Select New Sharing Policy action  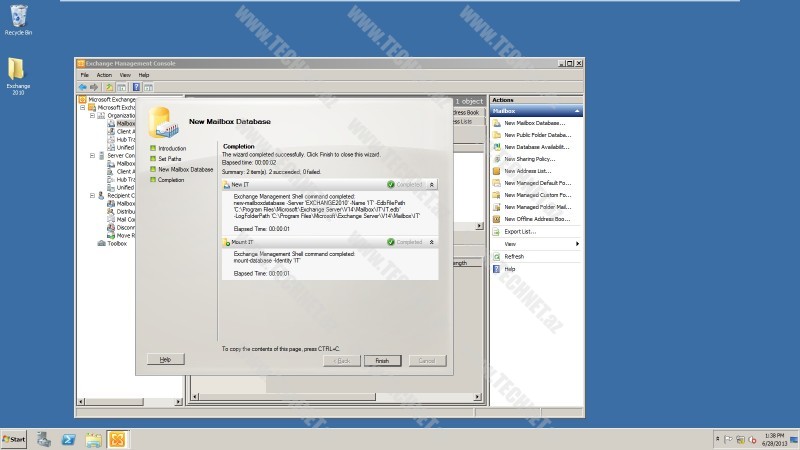529,158
